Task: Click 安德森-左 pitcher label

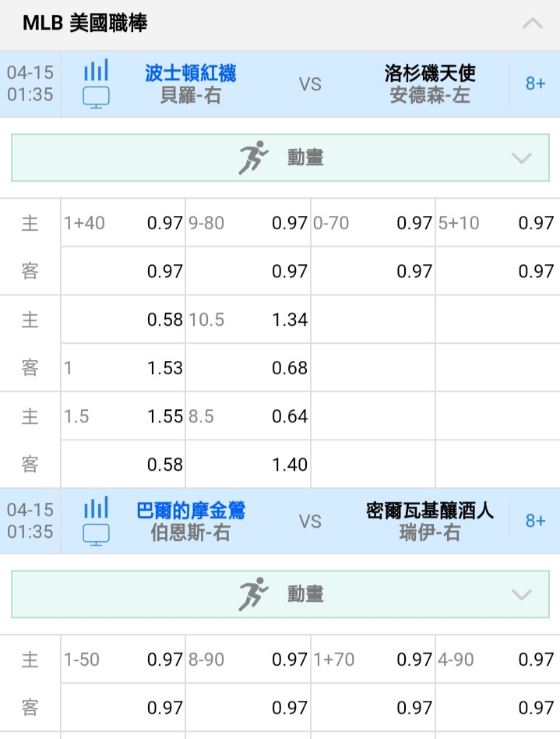Action: click(x=429, y=95)
